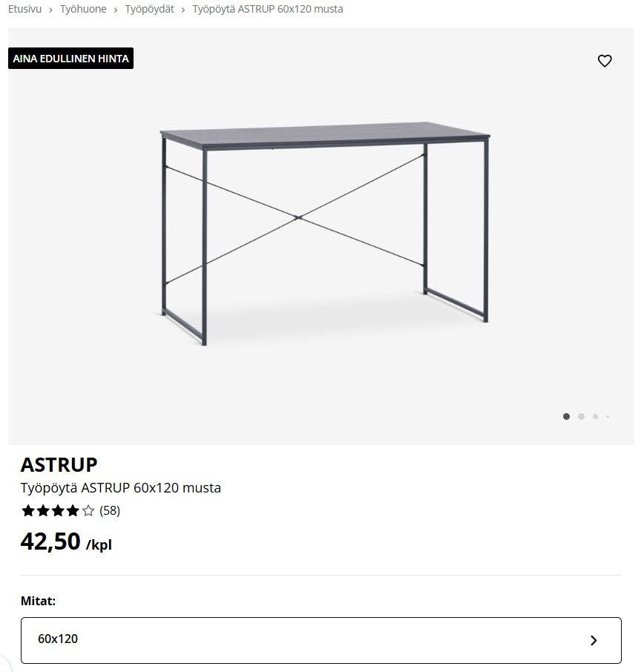
Task: Open Työhuone breadcrumb category
Action: pyautogui.click(x=83, y=10)
